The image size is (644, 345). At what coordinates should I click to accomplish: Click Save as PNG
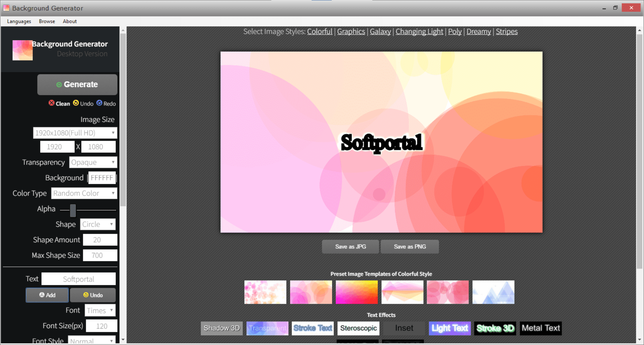(410, 247)
